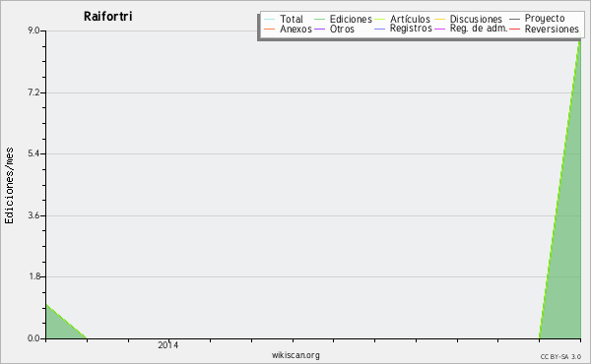Click the 7.2 y-axis value
This screenshot has height=364, width=591.
33,92
